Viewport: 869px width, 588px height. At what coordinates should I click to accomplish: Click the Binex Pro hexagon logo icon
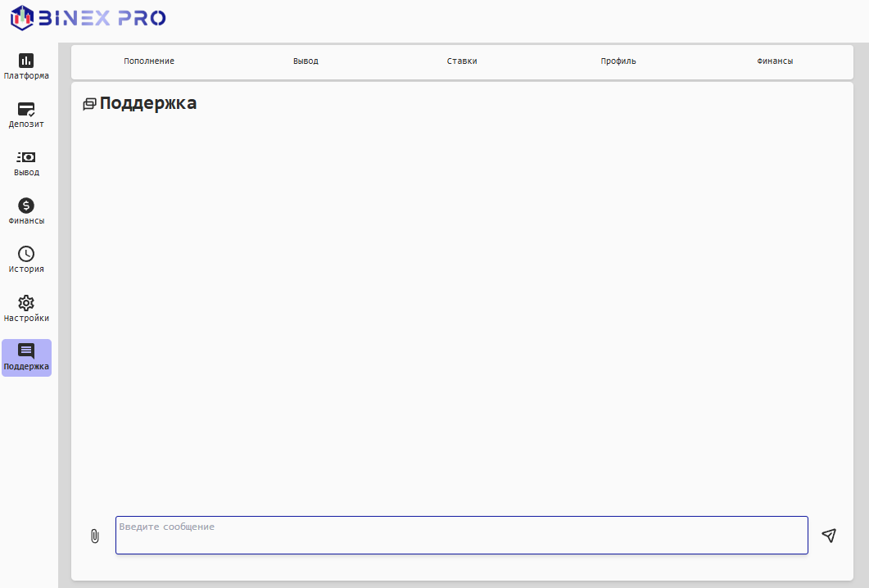[x=22, y=17]
